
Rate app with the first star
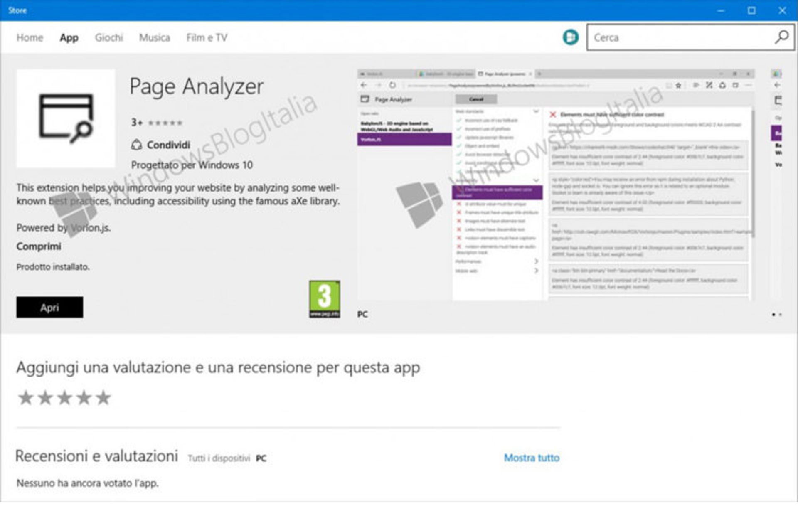point(26,398)
